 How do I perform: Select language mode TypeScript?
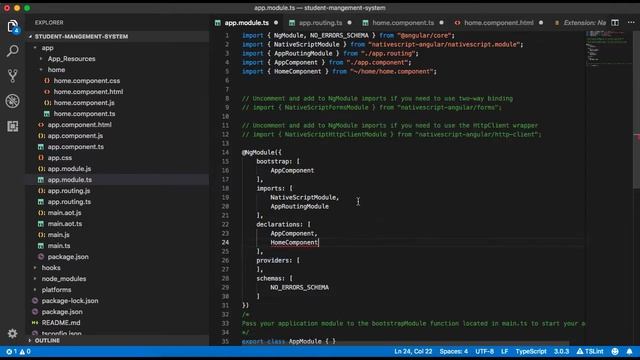point(531,351)
